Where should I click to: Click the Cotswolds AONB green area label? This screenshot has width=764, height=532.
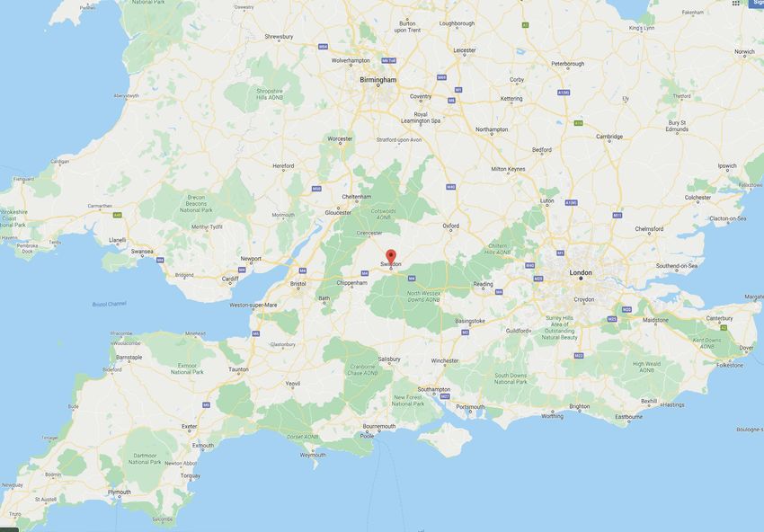pos(384,215)
